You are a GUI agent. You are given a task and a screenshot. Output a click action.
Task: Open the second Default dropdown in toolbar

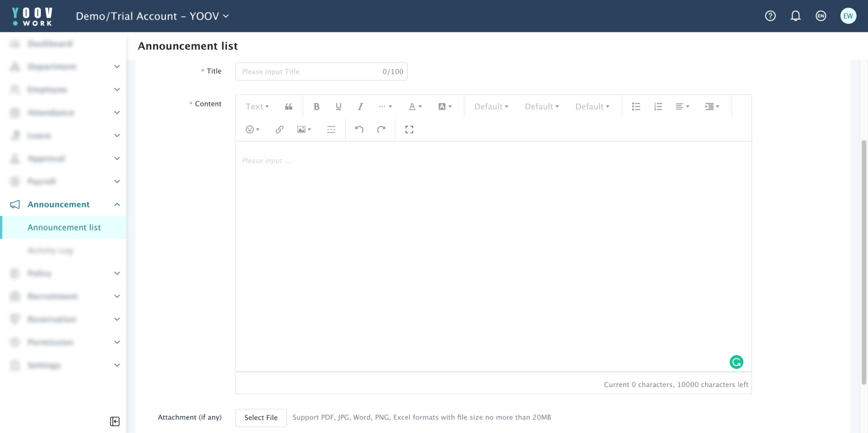(542, 107)
